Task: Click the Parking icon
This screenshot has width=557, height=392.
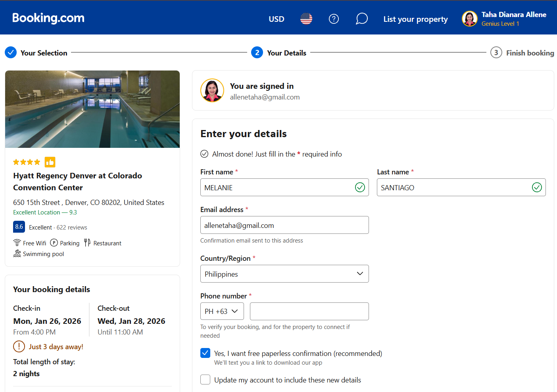Action: (x=54, y=243)
